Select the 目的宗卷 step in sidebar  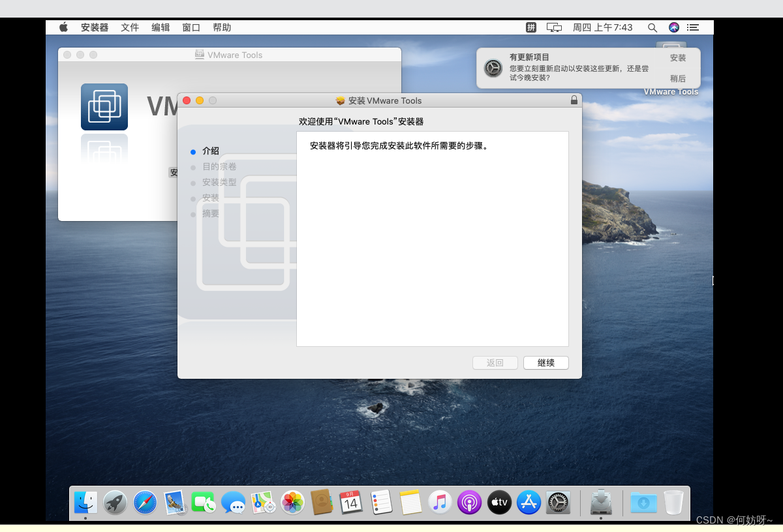(x=219, y=167)
